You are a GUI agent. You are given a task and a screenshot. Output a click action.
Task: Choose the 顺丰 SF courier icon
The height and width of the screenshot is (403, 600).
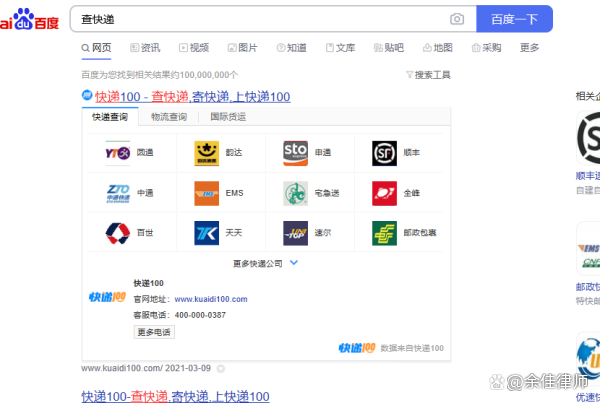pos(385,153)
